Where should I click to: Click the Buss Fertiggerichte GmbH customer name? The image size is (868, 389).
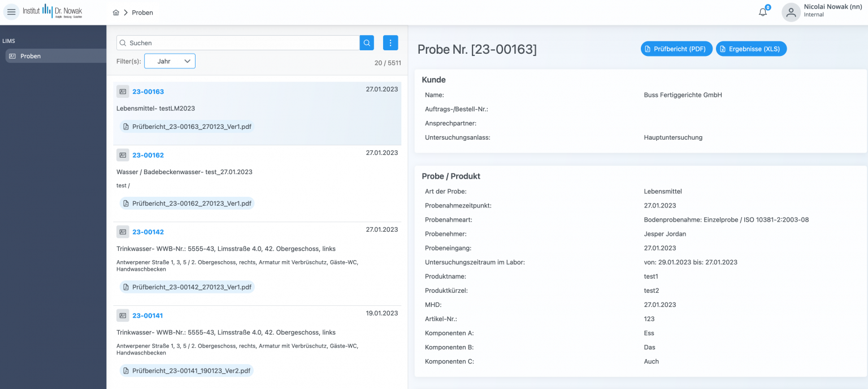point(683,95)
